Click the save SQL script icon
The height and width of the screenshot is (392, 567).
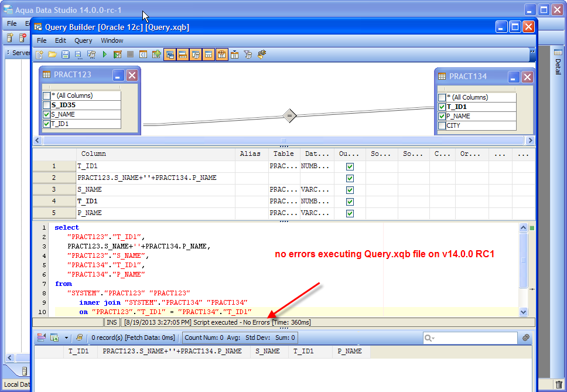(x=91, y=54)
